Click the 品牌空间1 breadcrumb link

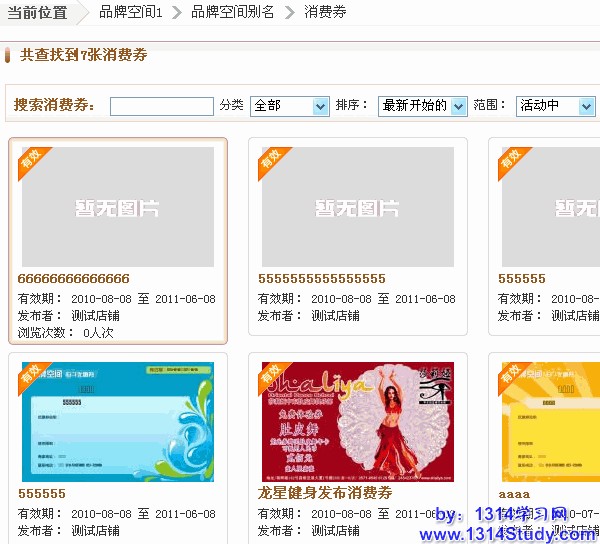click(x=131, y=13)
